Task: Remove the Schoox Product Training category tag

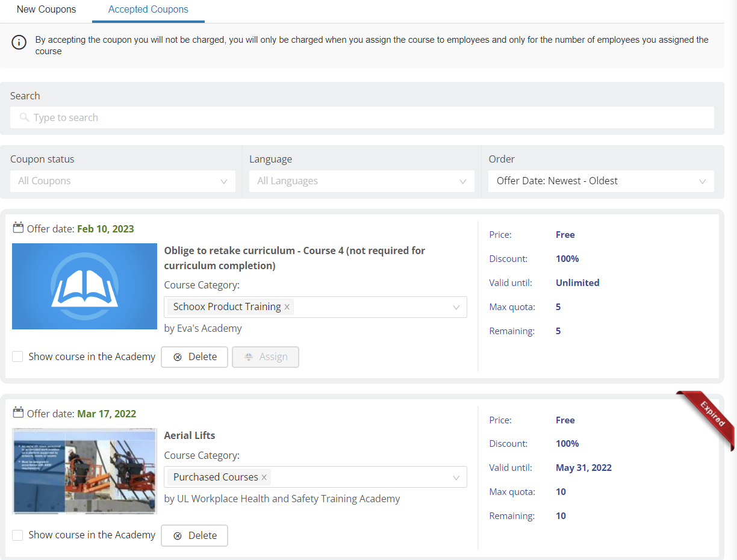Action: pos(287,307)
